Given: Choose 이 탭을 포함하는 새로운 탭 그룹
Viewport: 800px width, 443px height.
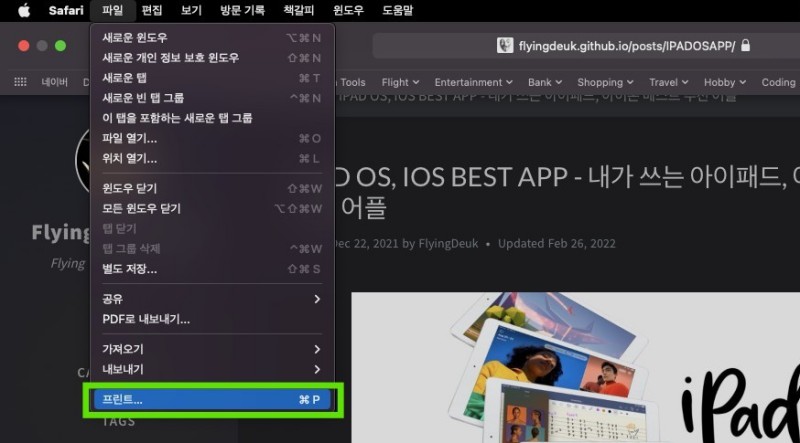Looking at the screenshot, I should 212,118.
